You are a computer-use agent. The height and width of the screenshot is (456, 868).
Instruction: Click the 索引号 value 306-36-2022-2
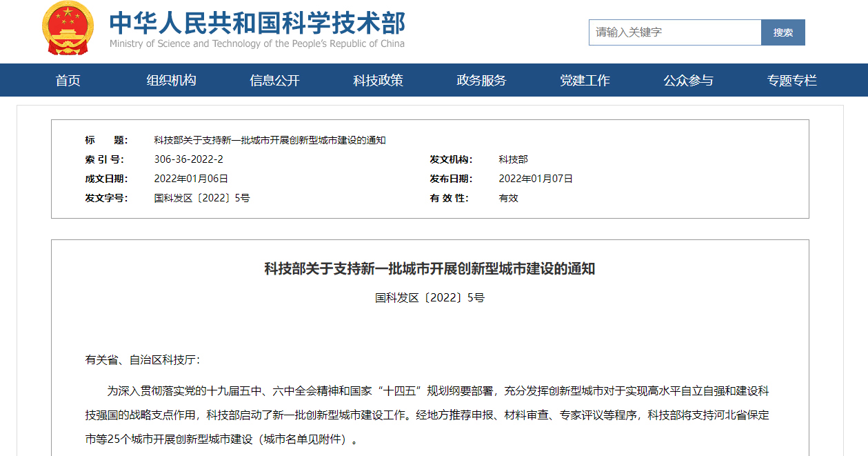pyautogui.click(x=189, y=159)
